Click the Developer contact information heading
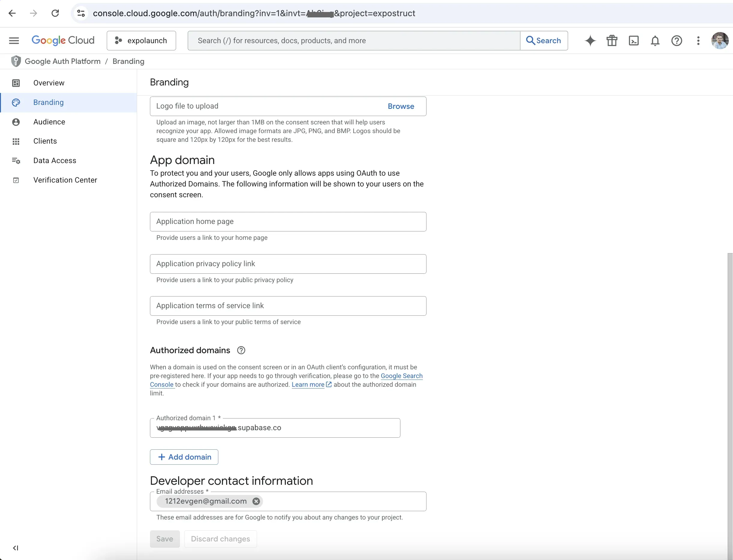This screenshot has height=560, width=733. (x=232, y=481)
